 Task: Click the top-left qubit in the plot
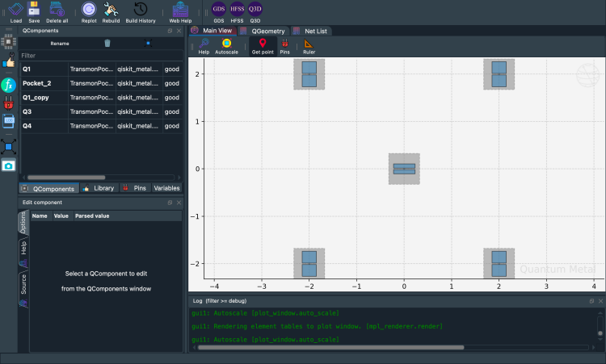(x=309, y=74)
